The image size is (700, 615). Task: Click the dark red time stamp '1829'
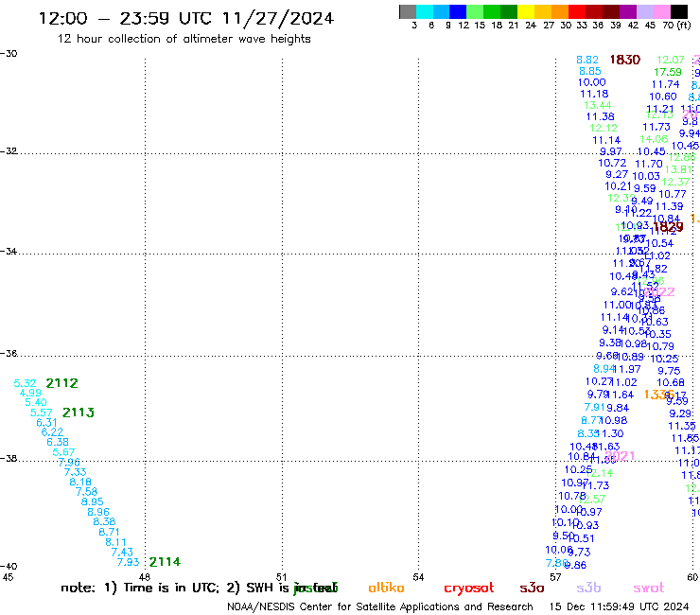pos(668,227)
